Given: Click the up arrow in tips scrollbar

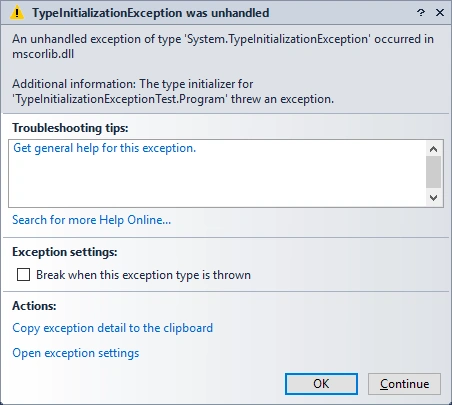Looking at the screenshot, I should click(x=433, y=149).
